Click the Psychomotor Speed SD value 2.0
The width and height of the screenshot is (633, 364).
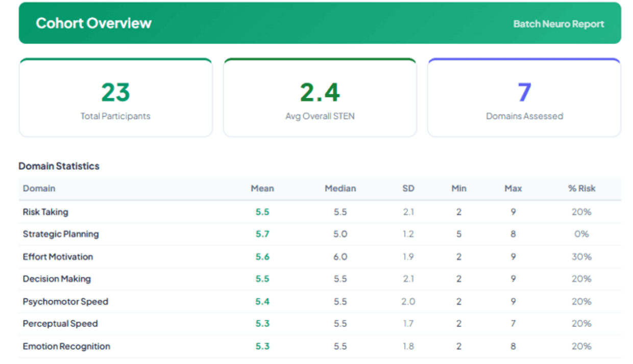coord(408,301)
